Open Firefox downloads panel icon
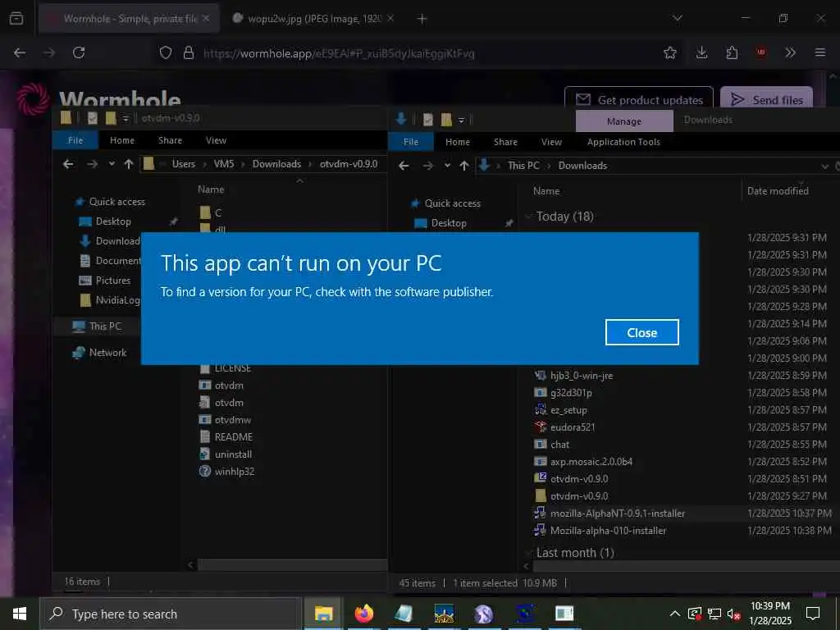The height and width of the screenshot is (630, 840). pos(702,52)
